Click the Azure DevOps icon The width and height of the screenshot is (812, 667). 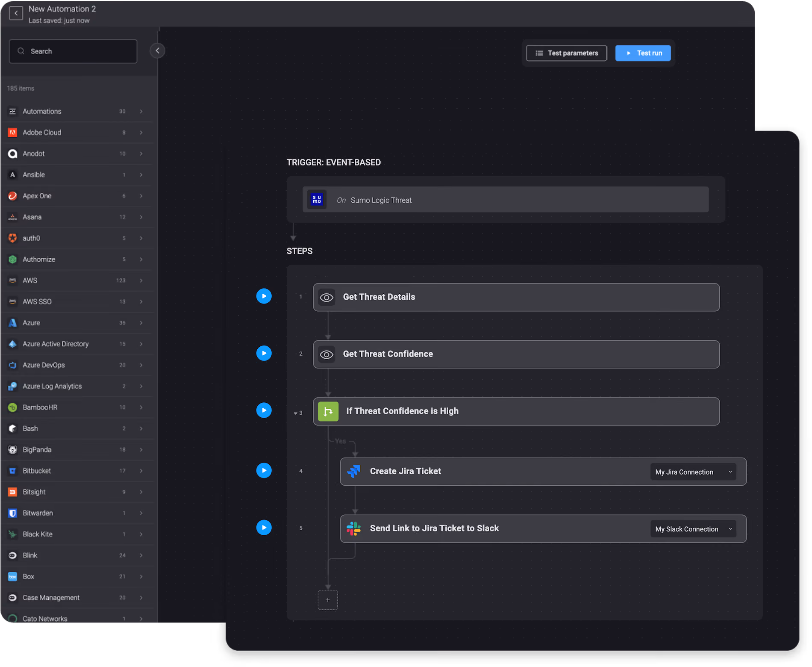click(12, 365)
